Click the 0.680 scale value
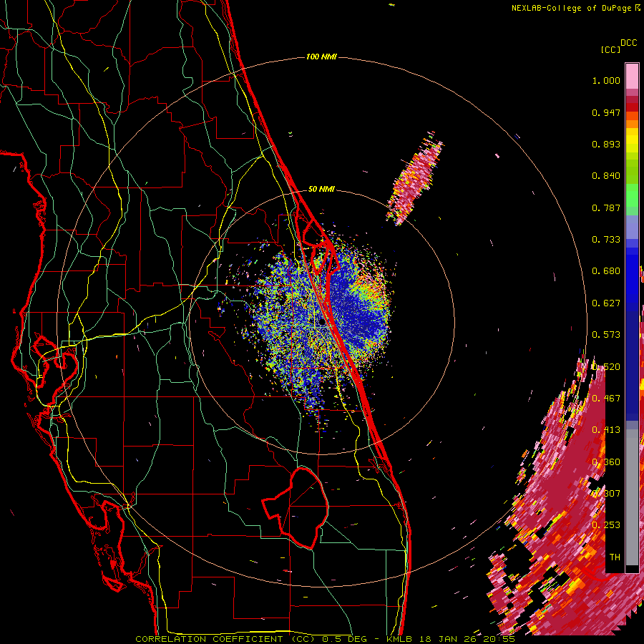Screen dimensions: 644x644 [x=606, y=271]
